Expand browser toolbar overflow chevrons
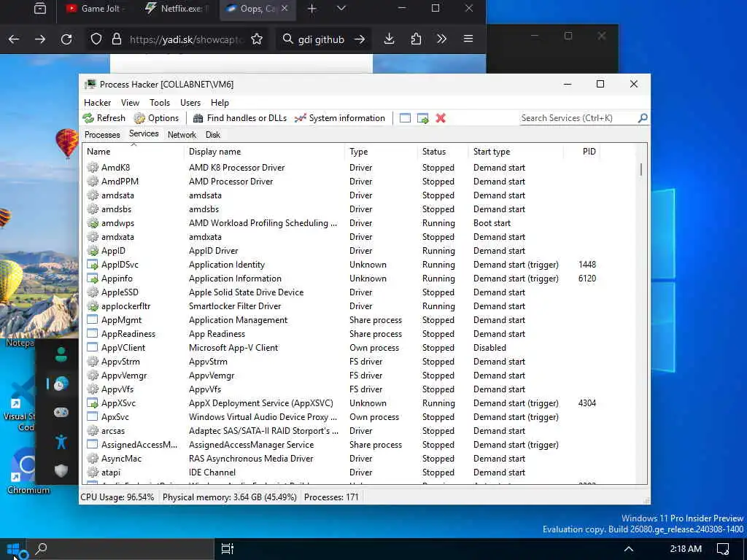The width and height of the screenshot is (747, 560). click(x=441, y=39)
